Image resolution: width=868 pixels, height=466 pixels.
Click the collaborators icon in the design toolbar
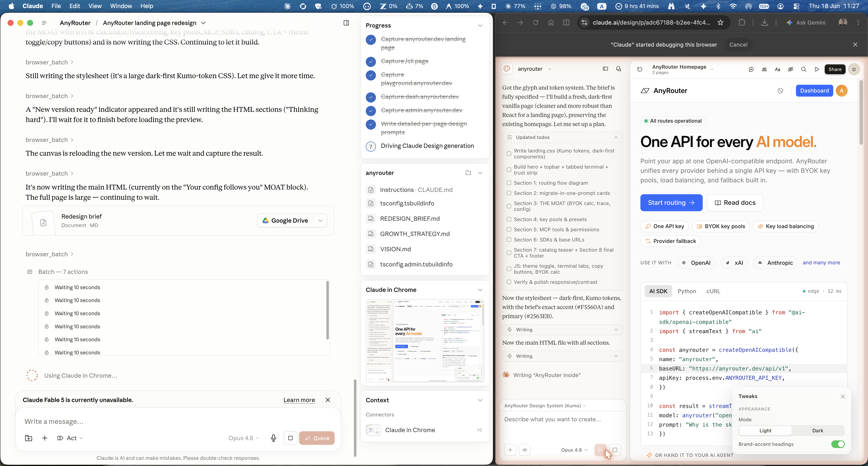click(x=764, y=69)
